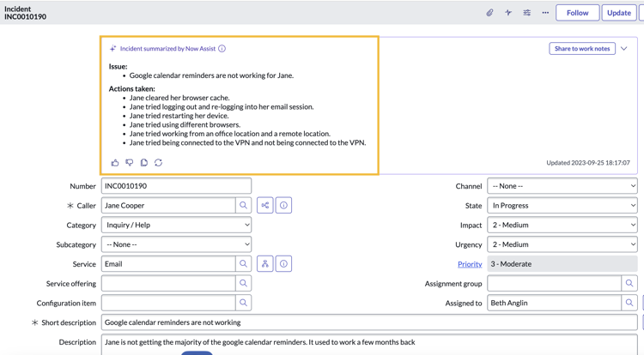Open the Impact dropdown
This screenshot has width=644, height=355.
click(x=562, y=225)
